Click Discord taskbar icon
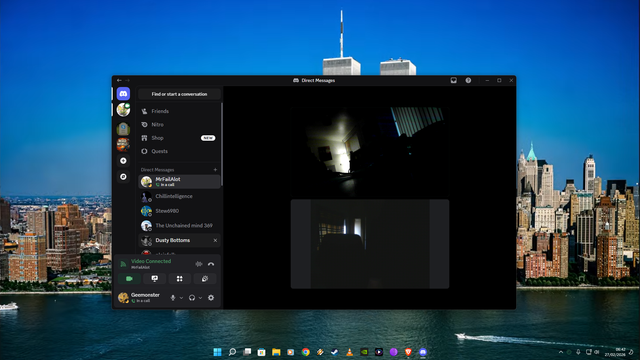 pyautogui.click(x=423, y=352)
